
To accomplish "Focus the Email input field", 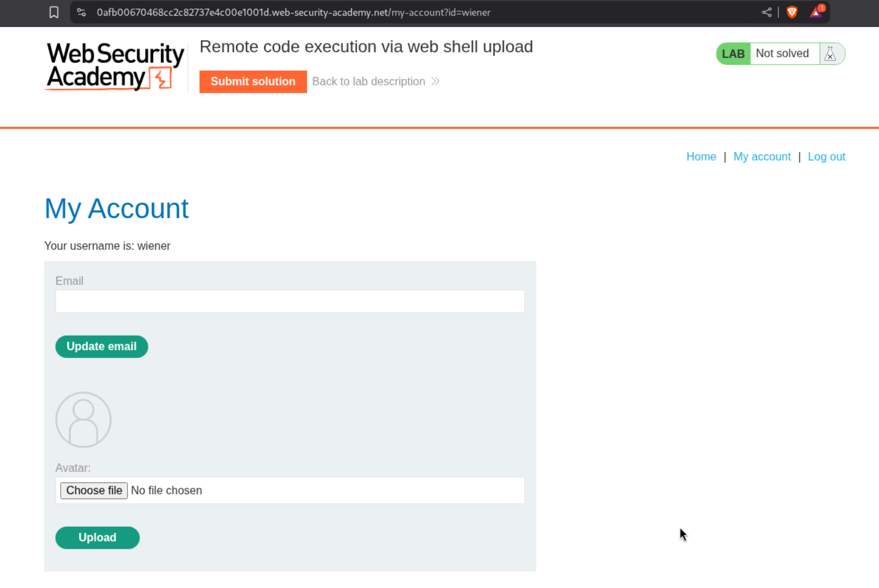I will [290, 301].
